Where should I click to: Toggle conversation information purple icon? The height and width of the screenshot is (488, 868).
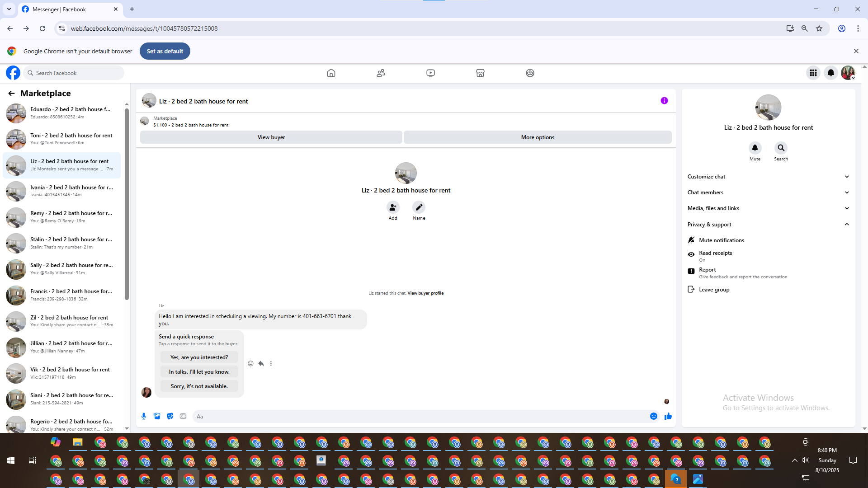[664, 101]
